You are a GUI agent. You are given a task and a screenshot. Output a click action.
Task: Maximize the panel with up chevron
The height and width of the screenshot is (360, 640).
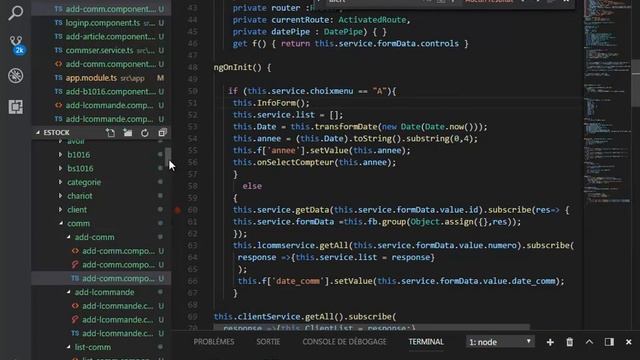coord(589,342)
